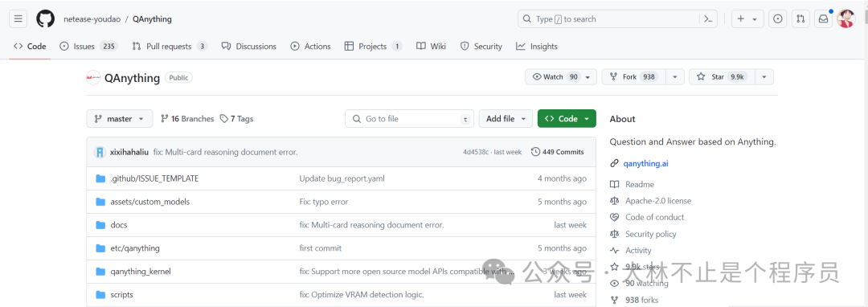Switch to the Issues tab
Image resolution: width=868 pixels, height=307 pixels.
coord(88,47)
